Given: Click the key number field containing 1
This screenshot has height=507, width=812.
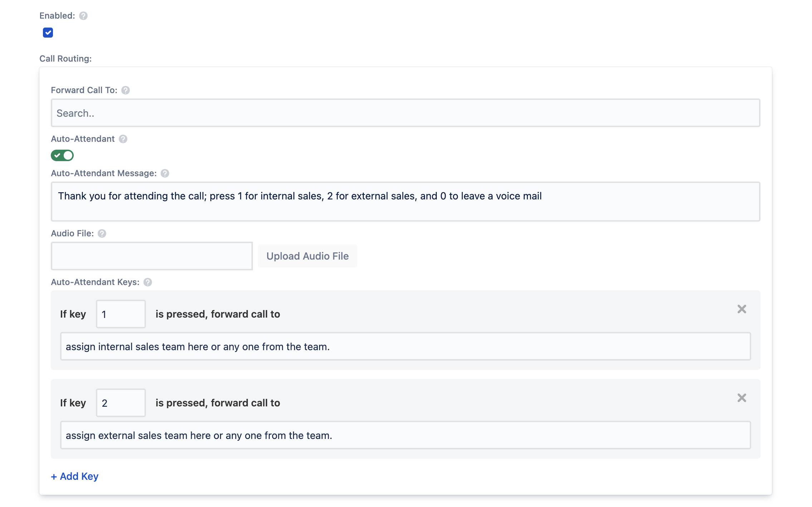Looking at the screenshot, I should 121,314.
